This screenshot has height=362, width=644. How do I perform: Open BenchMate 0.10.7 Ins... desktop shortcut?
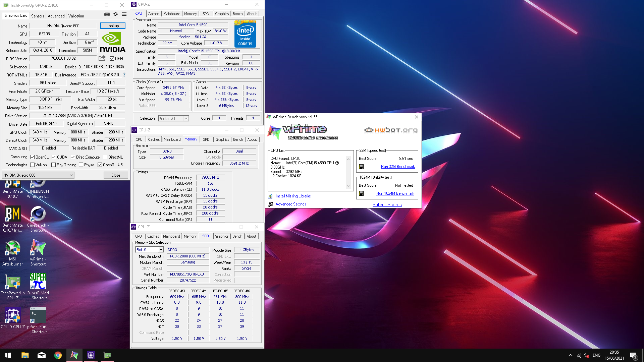(x=13, y=219)
